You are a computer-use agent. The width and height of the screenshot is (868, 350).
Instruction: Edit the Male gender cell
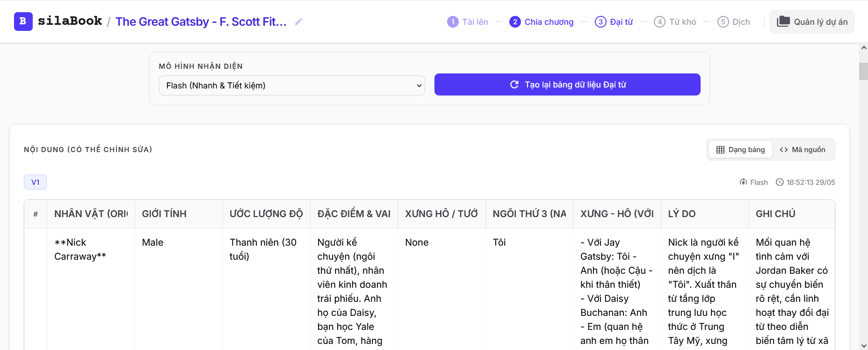(179, 289)
